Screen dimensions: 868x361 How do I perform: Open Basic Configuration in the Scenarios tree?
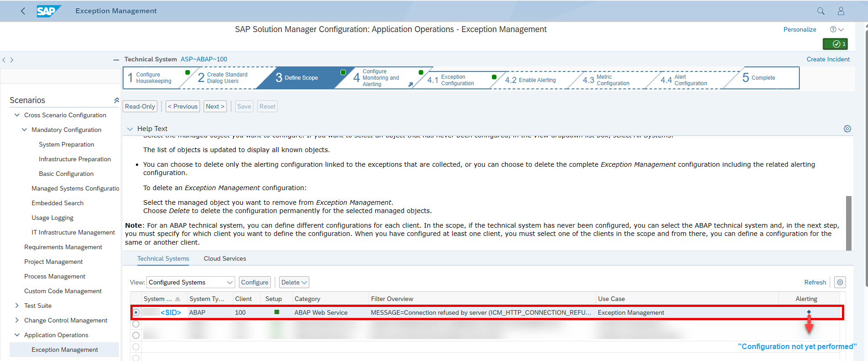point(66,174)
